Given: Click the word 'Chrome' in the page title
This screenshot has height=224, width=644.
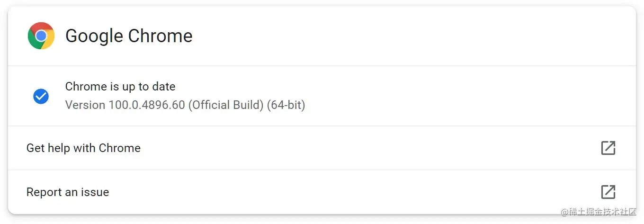Looking at the screenshot, I should click(x=161, y=36).
